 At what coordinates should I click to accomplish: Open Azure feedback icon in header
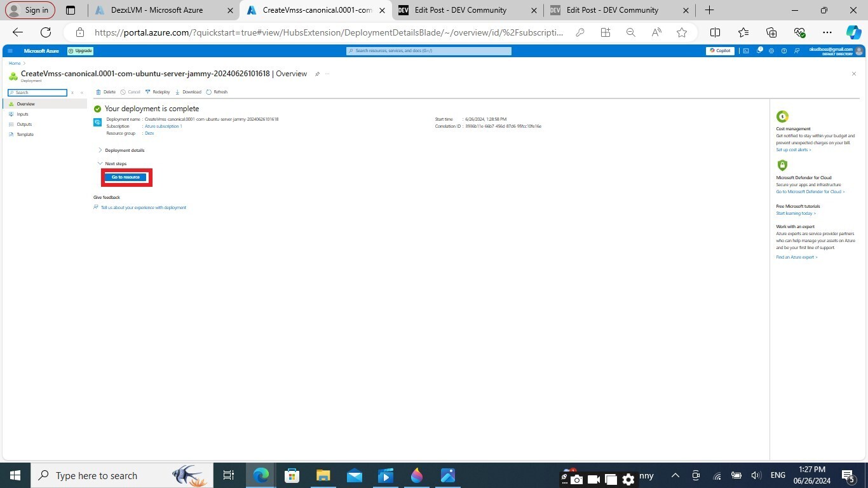797,51
